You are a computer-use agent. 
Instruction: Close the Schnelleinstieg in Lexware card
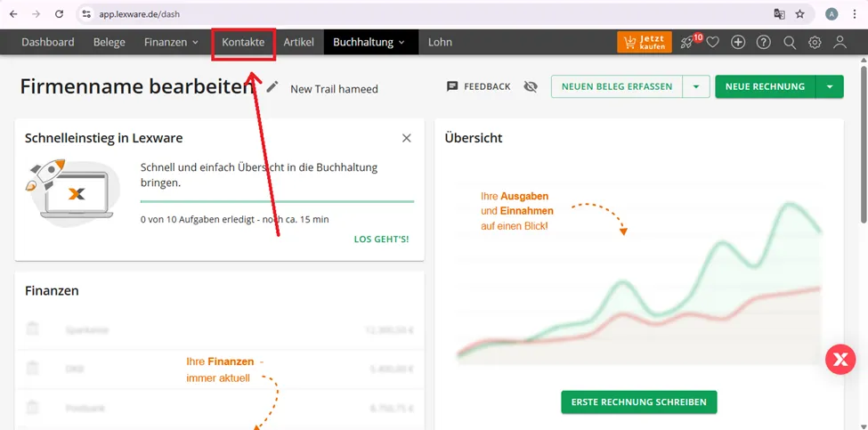(x=407, y=138)
